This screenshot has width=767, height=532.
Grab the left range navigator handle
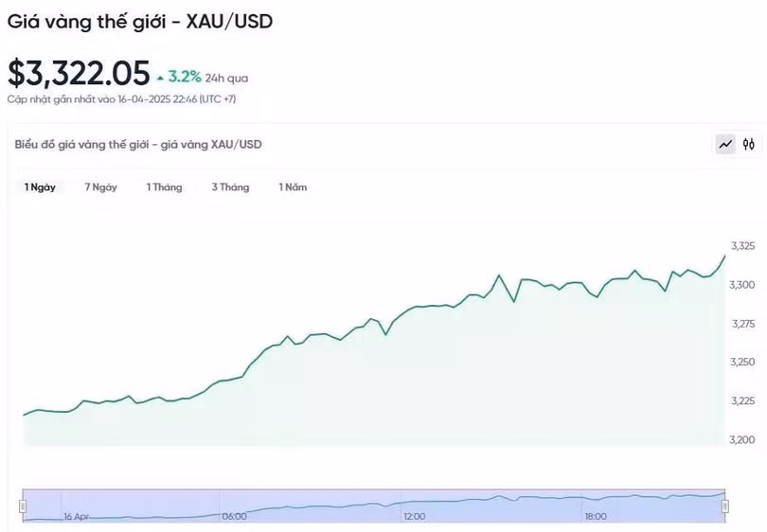pos(24,506)
